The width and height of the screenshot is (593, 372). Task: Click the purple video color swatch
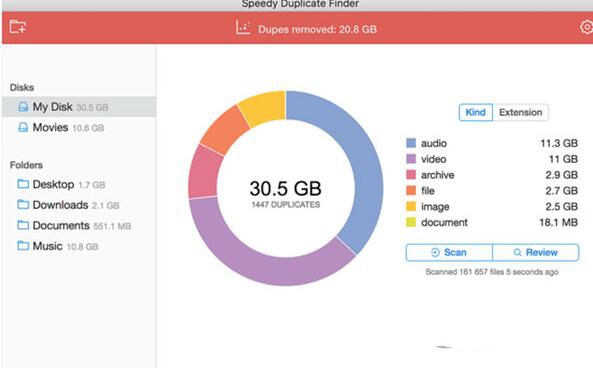coord(411,159)
